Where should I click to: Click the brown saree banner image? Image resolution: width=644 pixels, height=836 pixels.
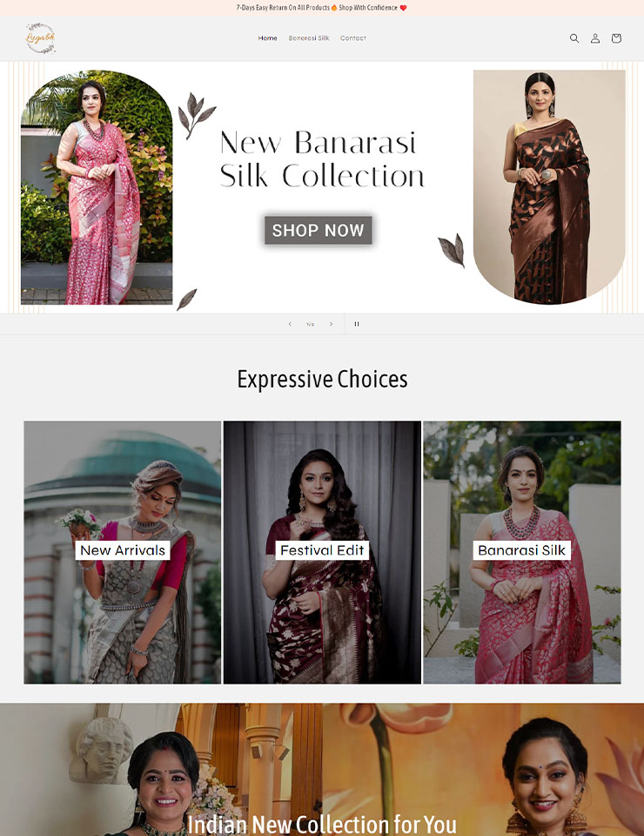click(x=549, y=187)
